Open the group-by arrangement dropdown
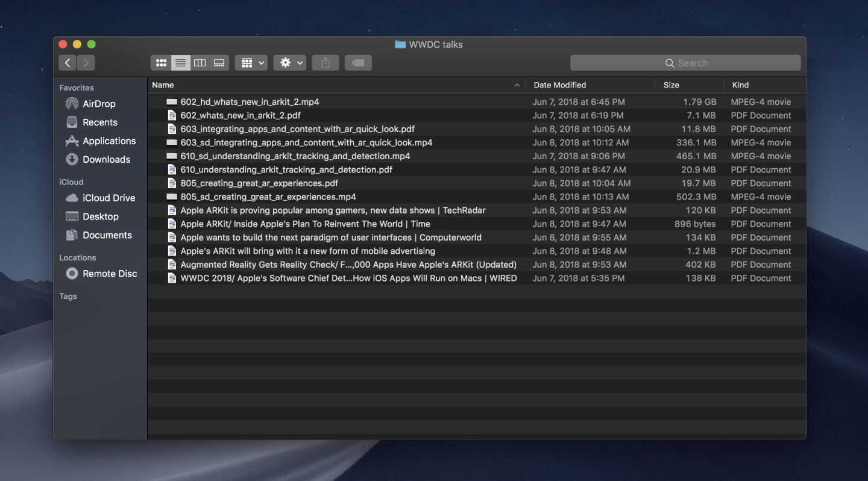The image size is (868, 481). click(251, 63)
